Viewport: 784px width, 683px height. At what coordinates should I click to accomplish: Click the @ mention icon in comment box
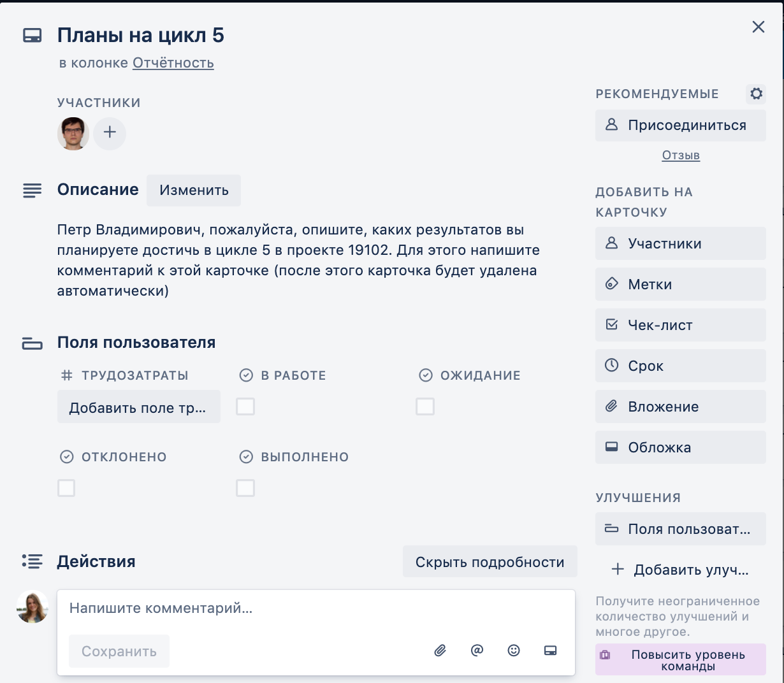click(477, 651)
